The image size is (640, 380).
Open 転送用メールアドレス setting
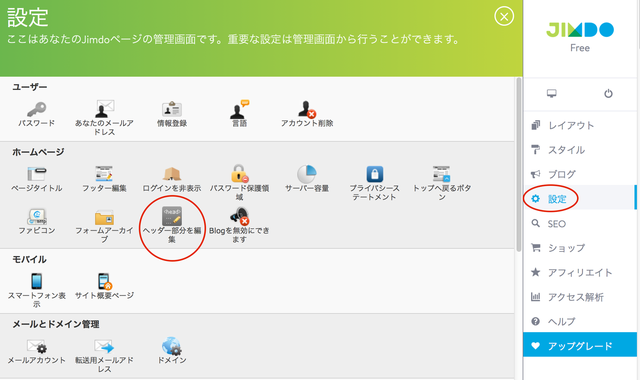104,356
